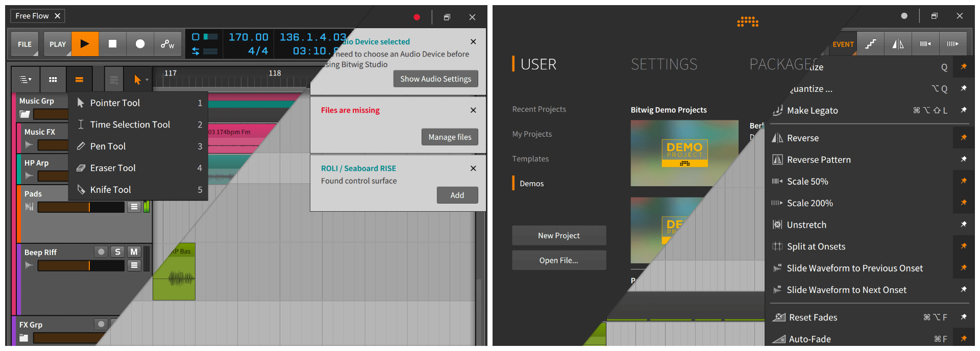Toggle the pin beside Reverse Pattern
This screenshot has width=980, height=351.
pyautogui.click(x=963, y=159)
